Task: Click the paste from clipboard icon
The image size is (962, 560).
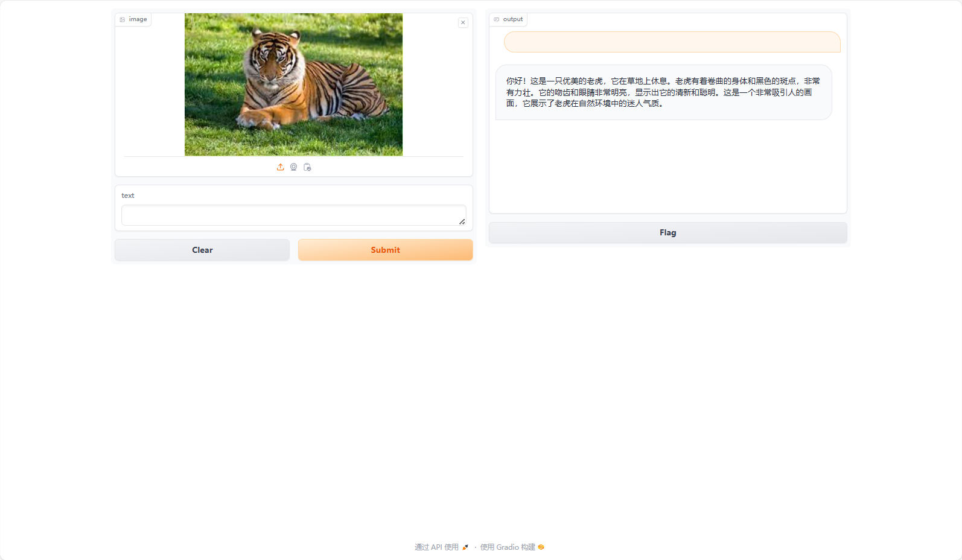Action: click(307, 167)
